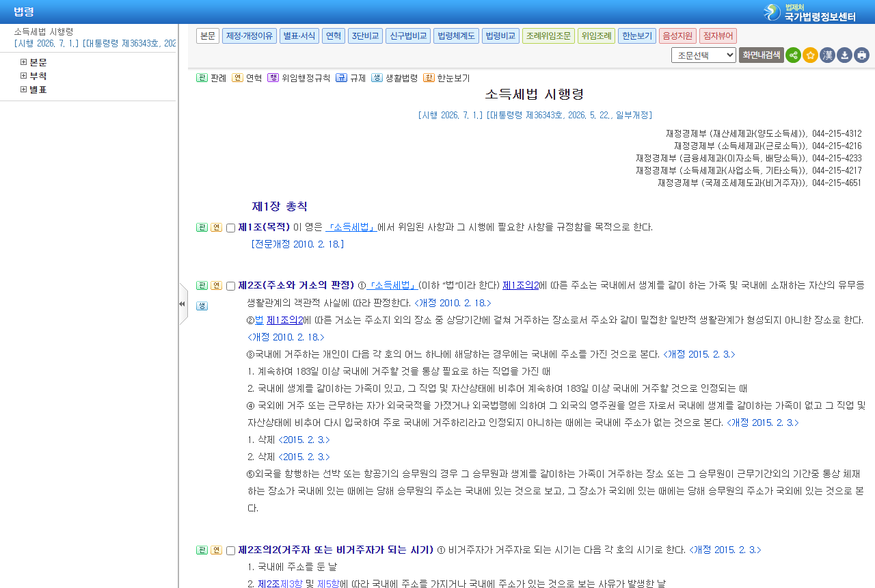Click the yellow star favorites icon
The width and height of the screenshot is (875, 588).
pyautogui.click(x=810, y=55)
